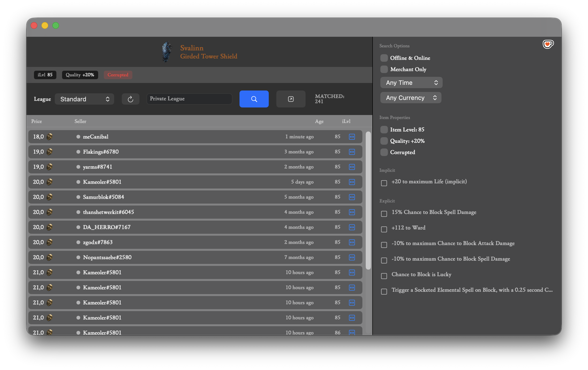Screen dimensions: 588x370
Task: Sort by Age column header
Action: coord(319,121)
